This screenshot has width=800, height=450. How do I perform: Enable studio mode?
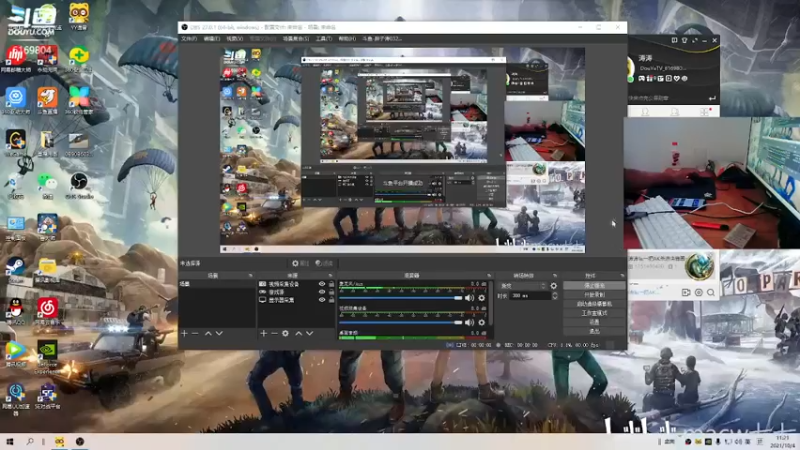(594, 313)
